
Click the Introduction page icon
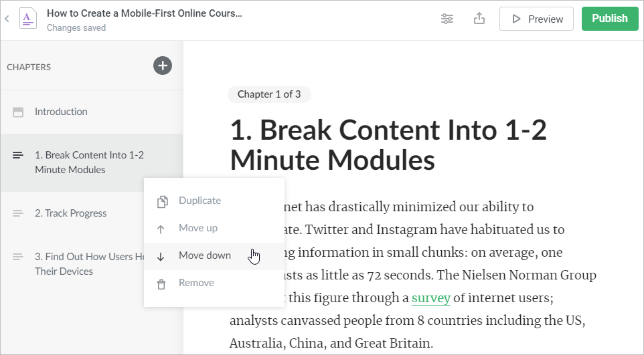point(18,112)
